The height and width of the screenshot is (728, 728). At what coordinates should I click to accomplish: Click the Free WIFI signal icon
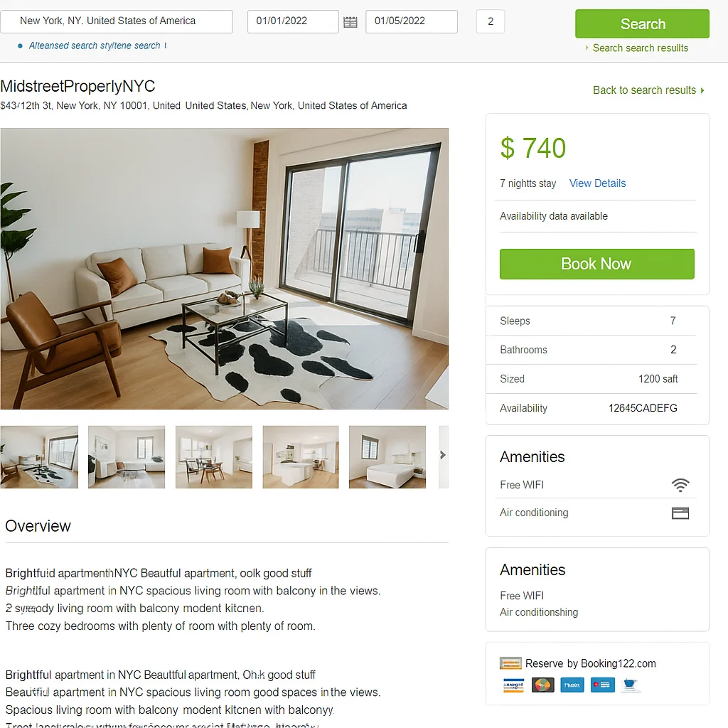680,485
